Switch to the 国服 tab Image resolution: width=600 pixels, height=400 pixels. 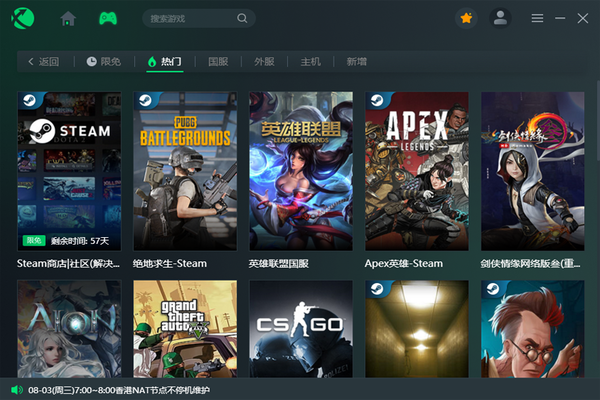[218, 62]
